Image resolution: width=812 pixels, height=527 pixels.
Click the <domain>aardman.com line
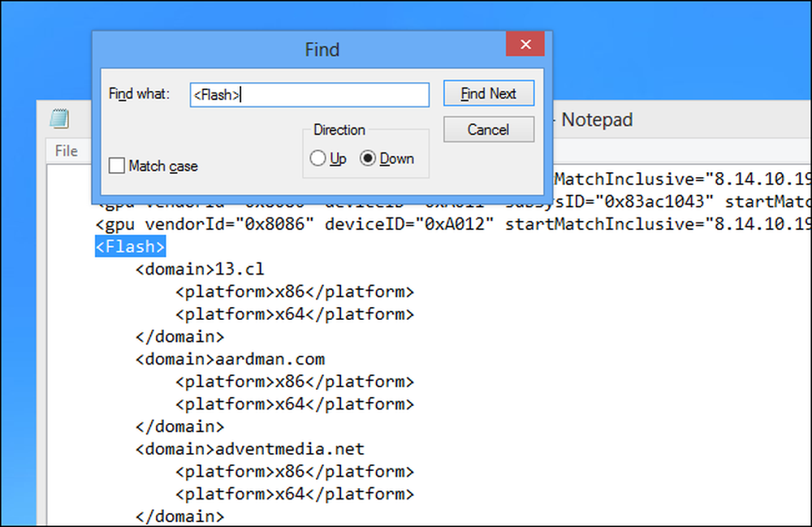click(231, 359)
